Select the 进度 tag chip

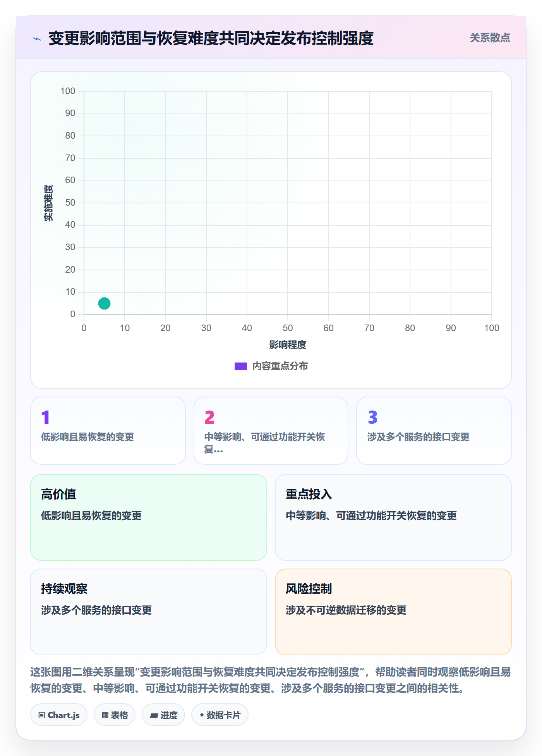coord(163,715)
